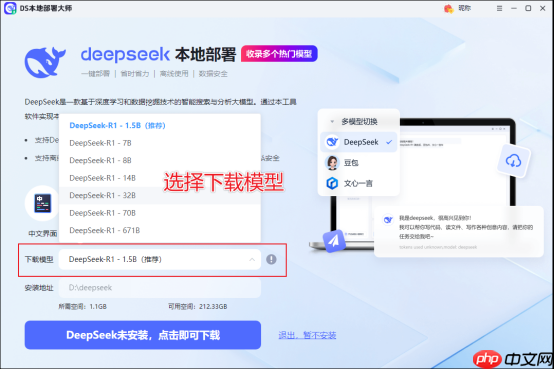The image size is (554, 369).
Task: Click the 昵称 nickname text in title bar
Action: (465, 8)
